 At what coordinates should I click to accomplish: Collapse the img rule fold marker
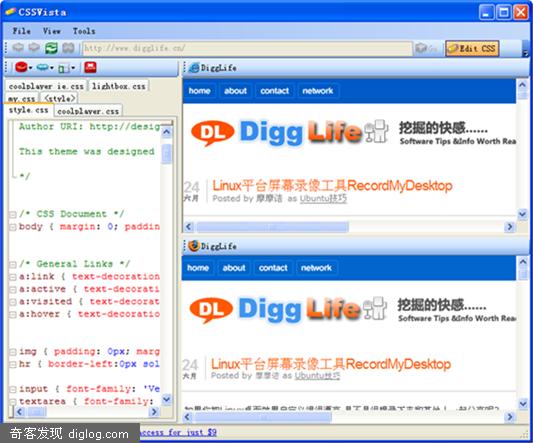[x=13, y=352]
